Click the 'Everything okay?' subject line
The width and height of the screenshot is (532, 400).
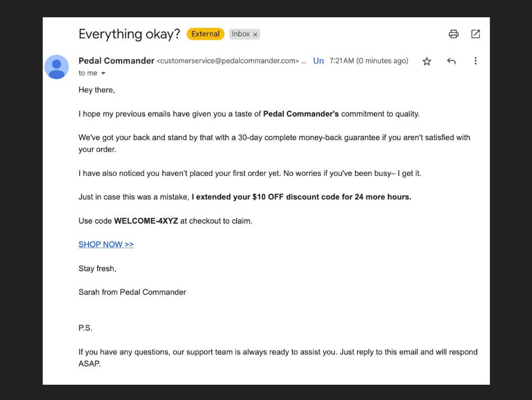click(129, 34)
